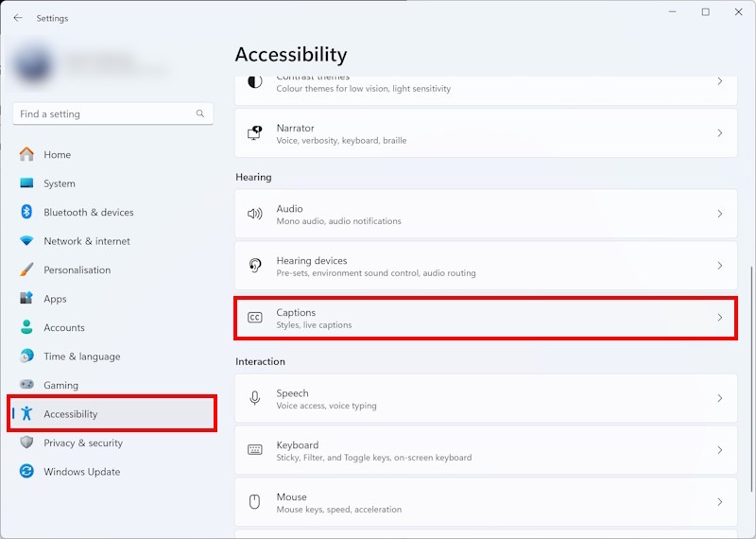This screenshot has width=756, height=539.
Task: Select Accounts in the sidebar
Action: 64,327
